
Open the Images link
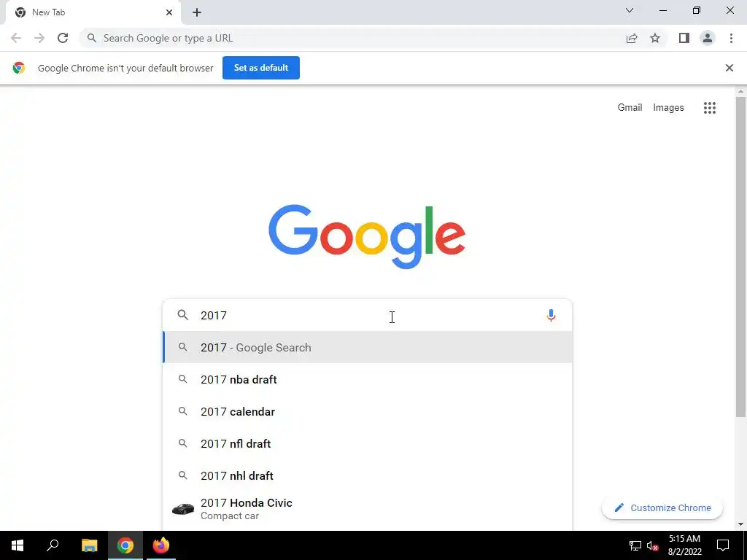[x=668, y=108]
